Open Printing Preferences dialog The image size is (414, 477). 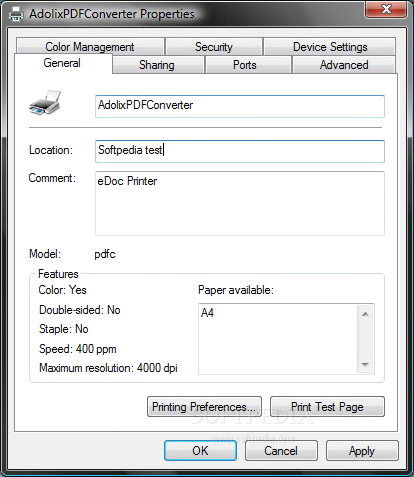[204, 407]
